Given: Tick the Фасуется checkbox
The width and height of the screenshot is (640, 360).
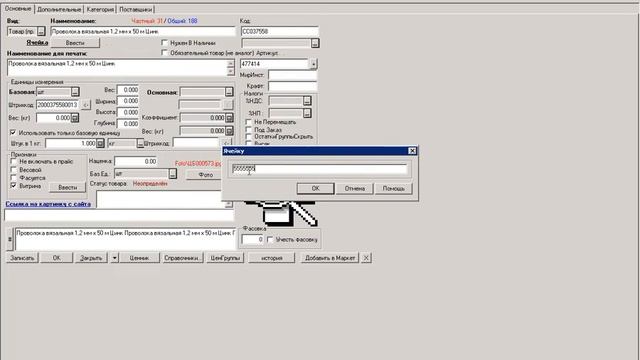Looking at the screenshot, I should [13, 178].
